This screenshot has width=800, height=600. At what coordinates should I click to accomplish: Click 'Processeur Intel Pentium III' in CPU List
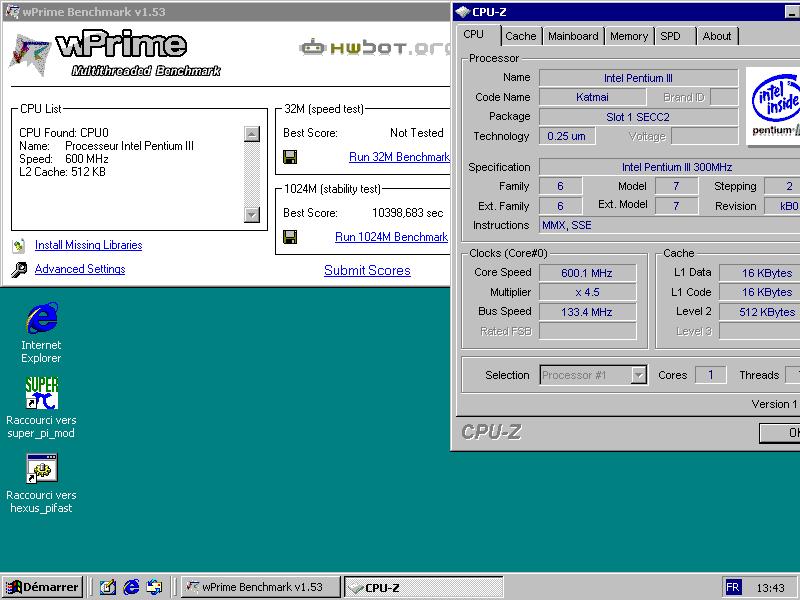click(130, 146)
